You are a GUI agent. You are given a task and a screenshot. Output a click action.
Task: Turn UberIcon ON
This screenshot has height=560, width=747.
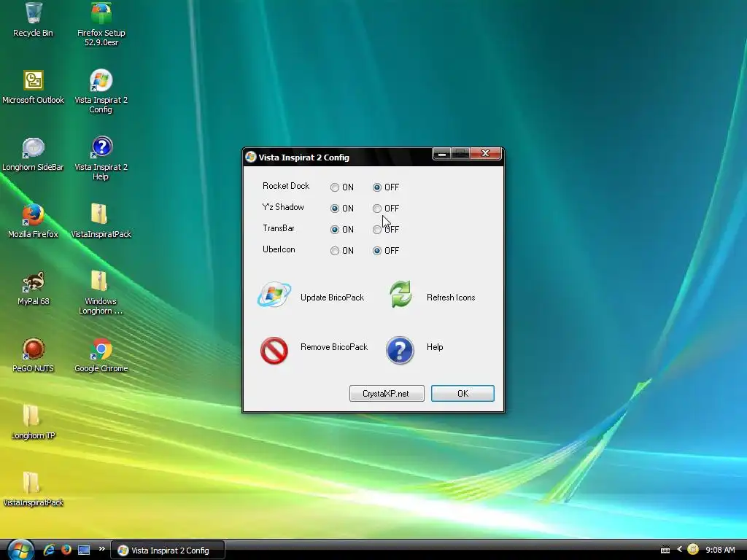coord(335,251)
